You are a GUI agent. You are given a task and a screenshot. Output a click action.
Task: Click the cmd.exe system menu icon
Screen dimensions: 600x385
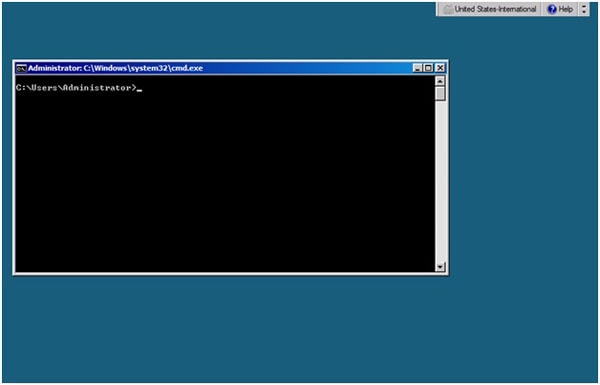[x=21, y=69]
